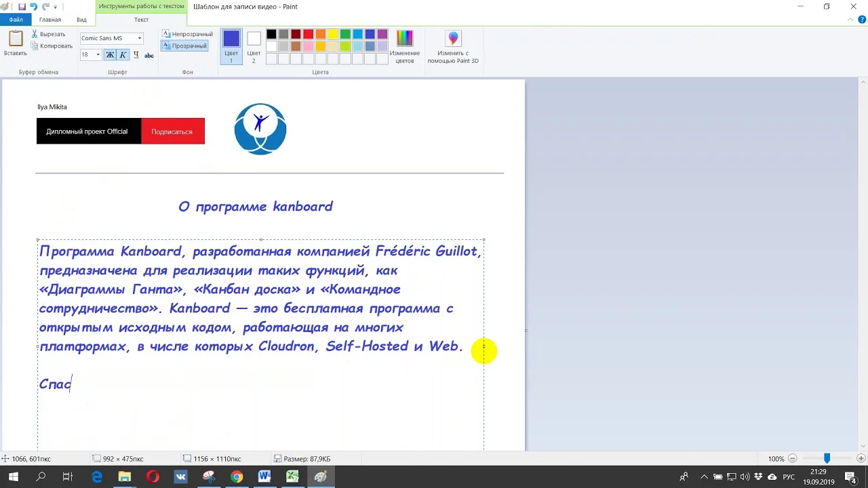Click the Cut (Вырезать) scissors button
Viewport: 868px width, 488px height.
tap(47, 34)
